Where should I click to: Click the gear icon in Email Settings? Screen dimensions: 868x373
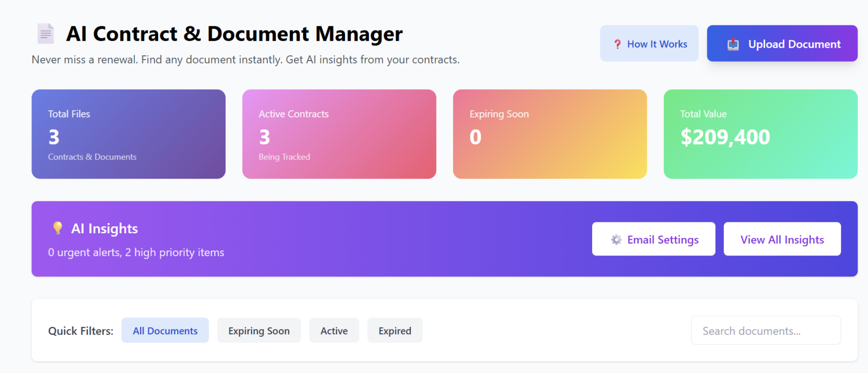click(616, 240)
